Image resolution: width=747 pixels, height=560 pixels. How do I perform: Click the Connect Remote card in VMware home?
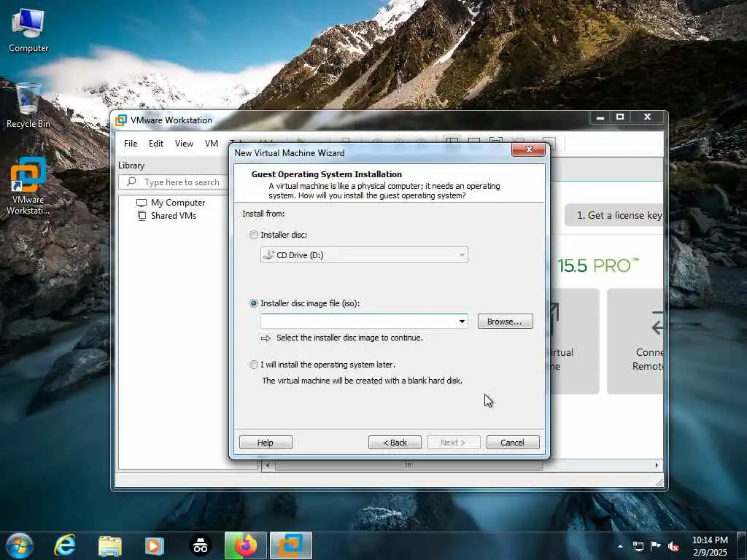click(x=635, y=341)
